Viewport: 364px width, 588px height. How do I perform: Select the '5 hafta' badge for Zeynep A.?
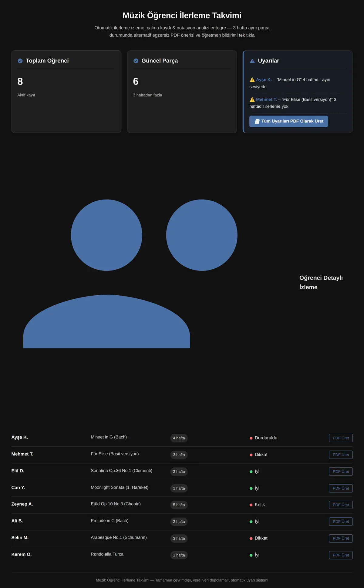[x=179, y=505]
